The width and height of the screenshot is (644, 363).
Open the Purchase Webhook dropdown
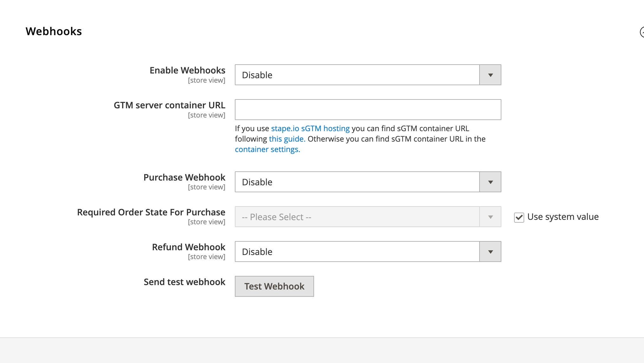point(368,182)
